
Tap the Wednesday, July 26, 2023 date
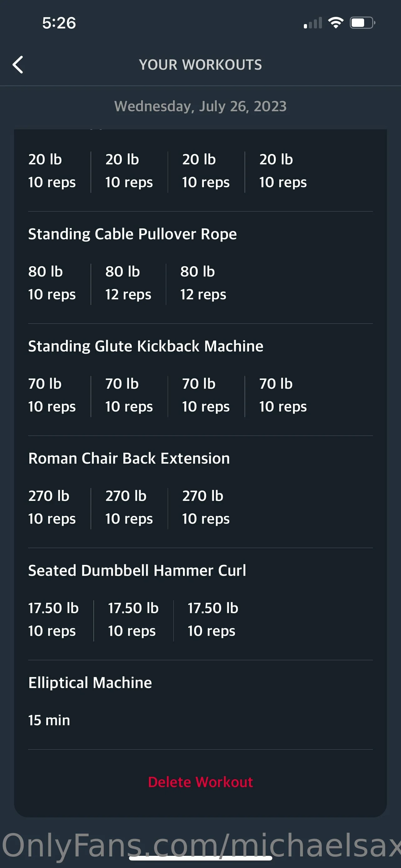point(200,106)
